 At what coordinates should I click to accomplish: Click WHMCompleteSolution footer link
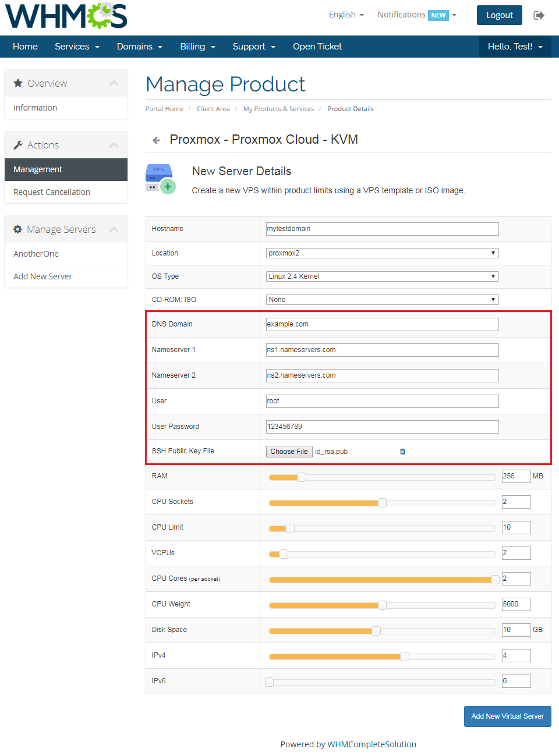(372, 744)
